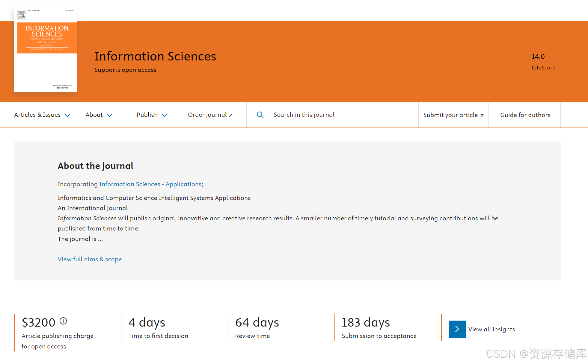Open Guide for authors
Screen dimensions: 588x364
pos(525,115)
